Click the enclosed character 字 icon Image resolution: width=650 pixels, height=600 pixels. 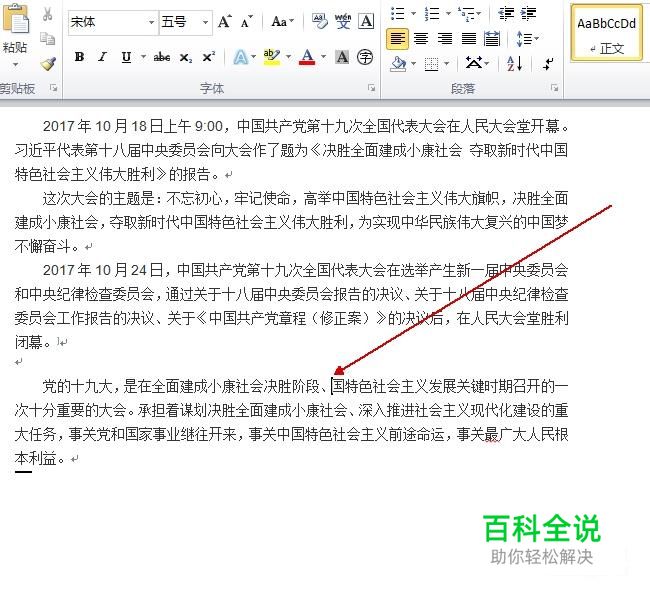click(365, 57)
